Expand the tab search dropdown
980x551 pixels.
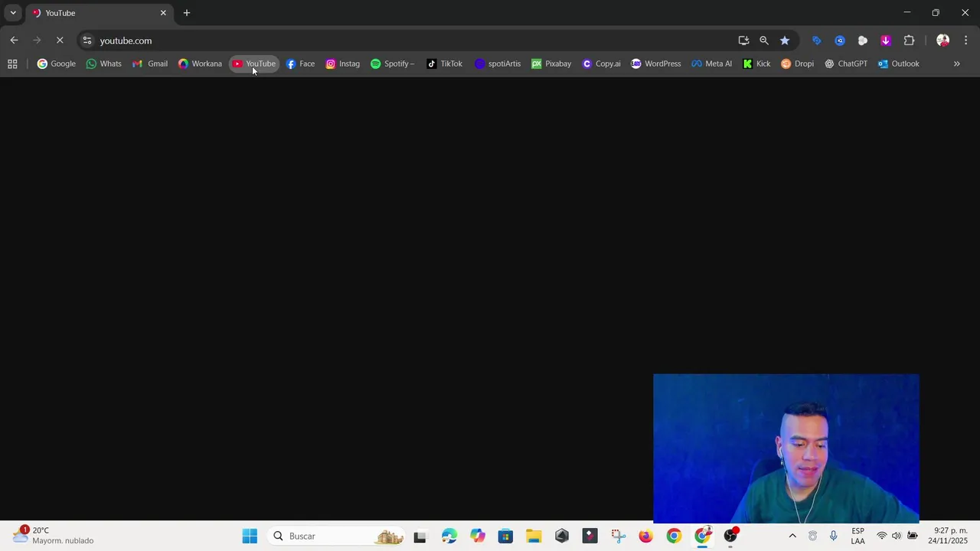coord(13,13)
